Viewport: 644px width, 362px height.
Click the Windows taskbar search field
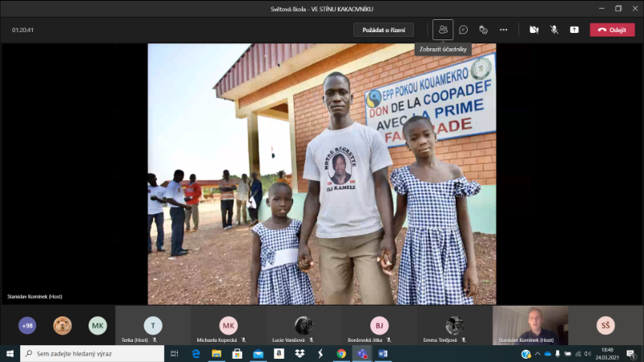click(x=93, y=353)
